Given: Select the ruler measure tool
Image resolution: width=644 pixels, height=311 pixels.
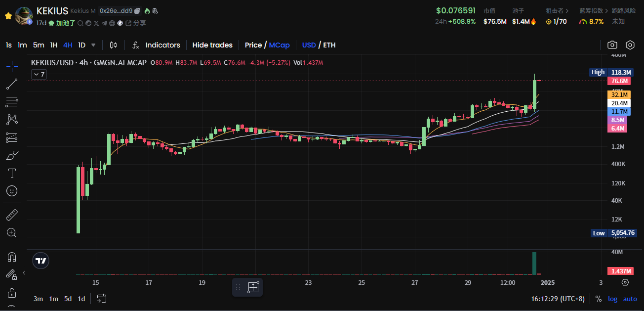Looking at the screenshot, I should click(x=12, y=215).
